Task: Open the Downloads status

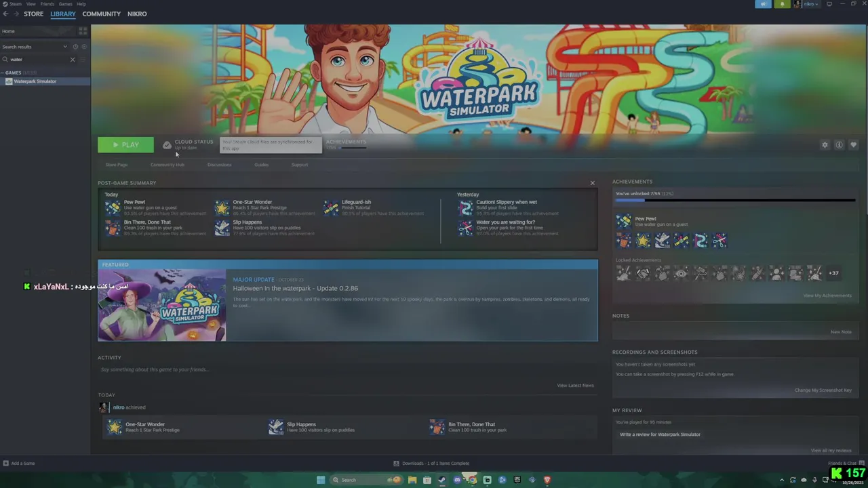Action: [x=431, y=464]
